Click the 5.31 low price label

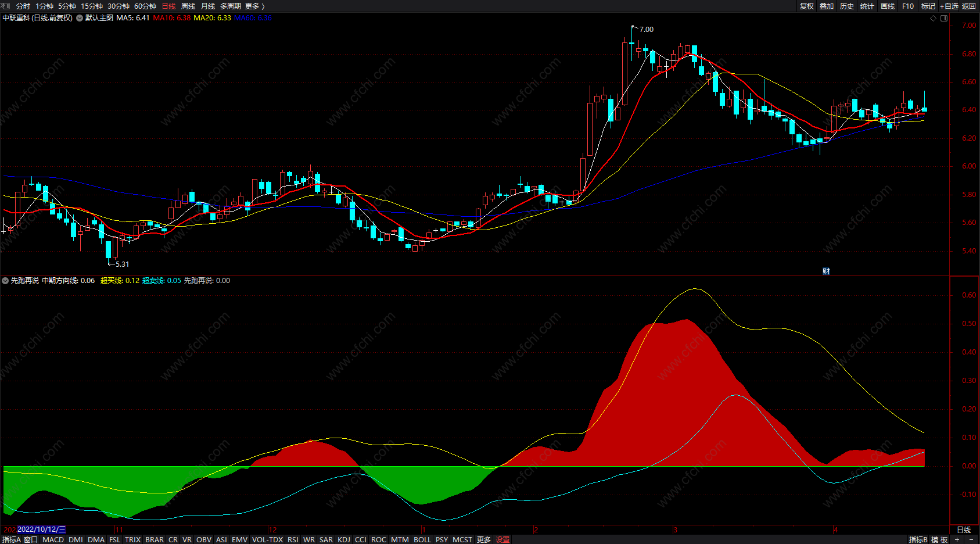(123, 264)
